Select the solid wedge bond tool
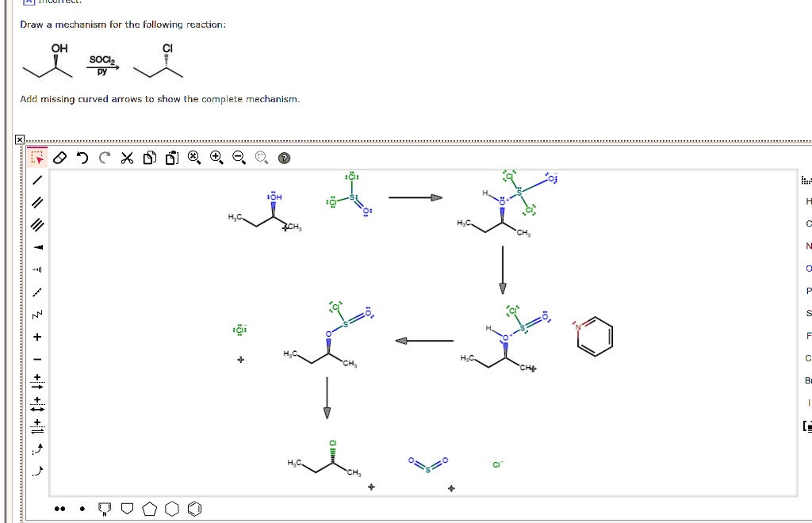This screenshot has height=523, width=812. (x=35, y=246)
